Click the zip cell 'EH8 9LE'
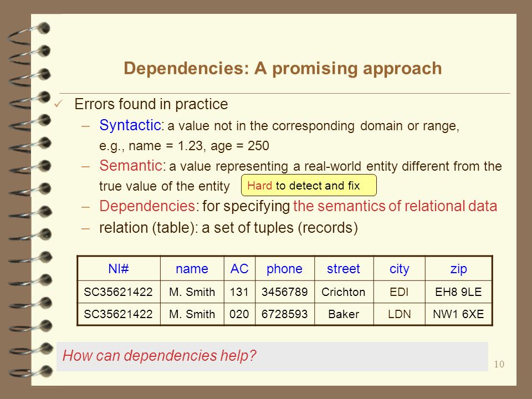Image resolution: width=532 pixels, height=399 pixels. pyautogui.click(x=459, y=292)
